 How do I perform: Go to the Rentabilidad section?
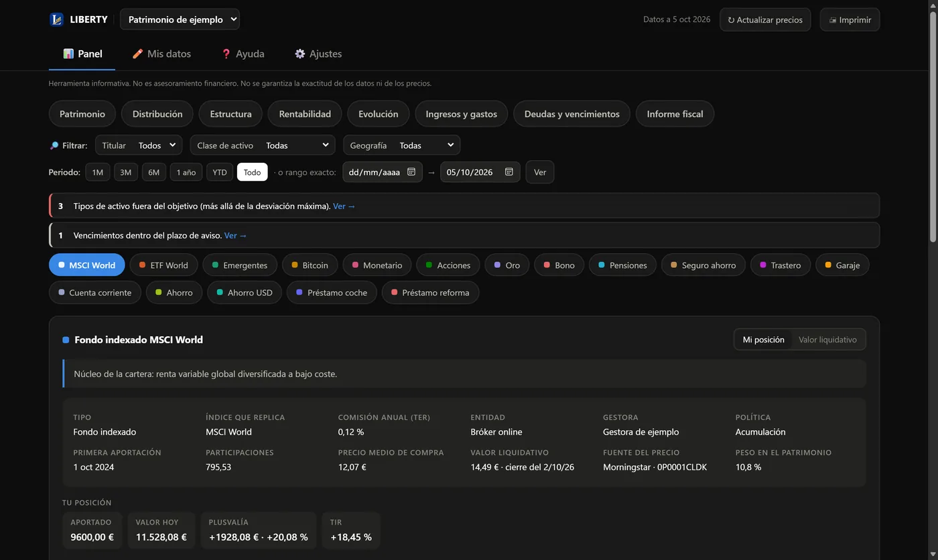pos(305,114)
